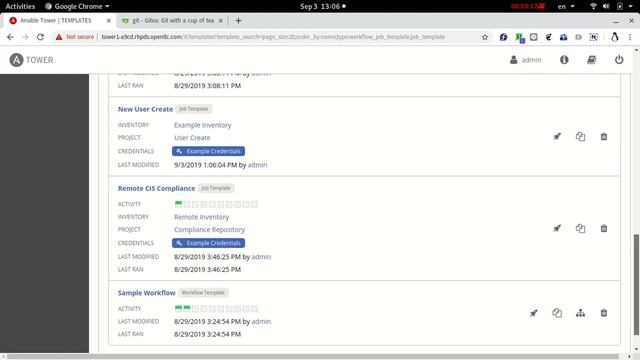Click second green activity square of Sample Workflow

click(187, 308)
